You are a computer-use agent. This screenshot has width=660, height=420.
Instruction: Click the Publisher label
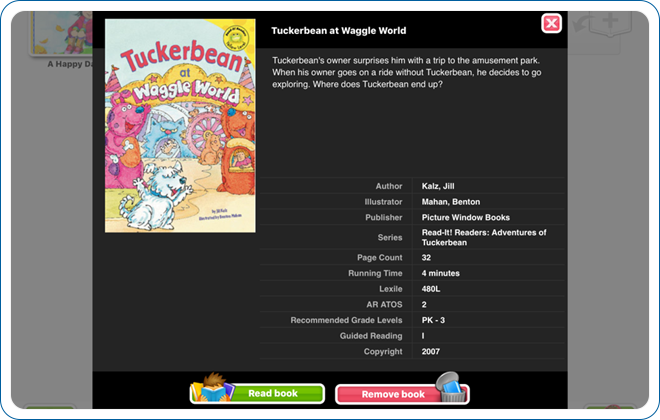click(x=383, y=217)
